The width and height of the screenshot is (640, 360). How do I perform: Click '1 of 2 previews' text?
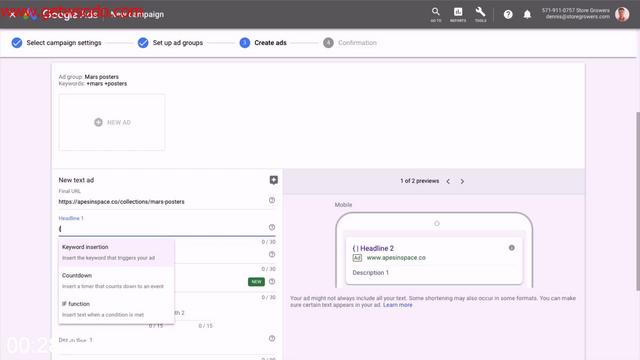420,181
